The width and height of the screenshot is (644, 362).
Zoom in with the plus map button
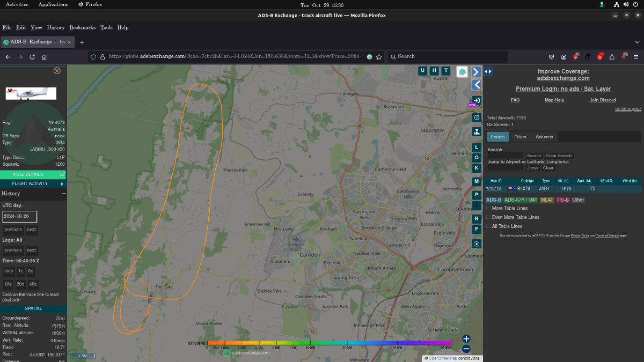click(x=466, y=338)
